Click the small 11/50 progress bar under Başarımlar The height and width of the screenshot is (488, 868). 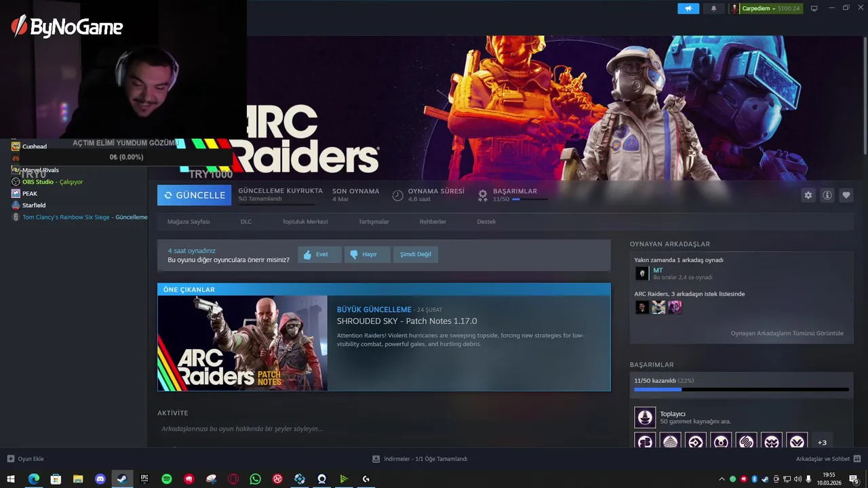[x=530, y=199]
